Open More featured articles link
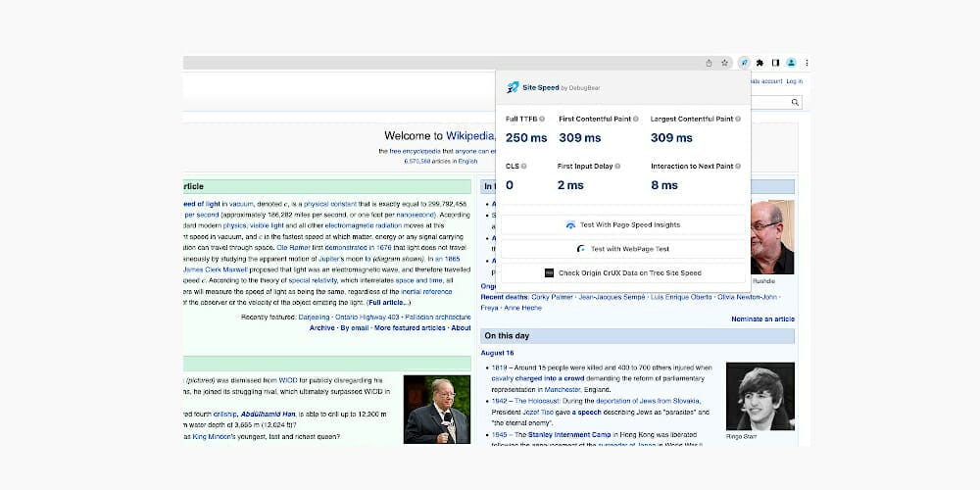 coord(410,328)
